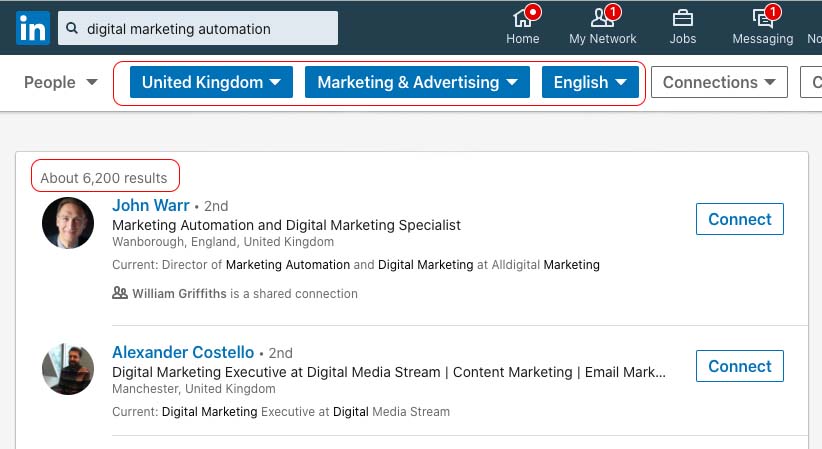Click the search magnifier icon
Viewport: 822px width, 449px height.
72,29
